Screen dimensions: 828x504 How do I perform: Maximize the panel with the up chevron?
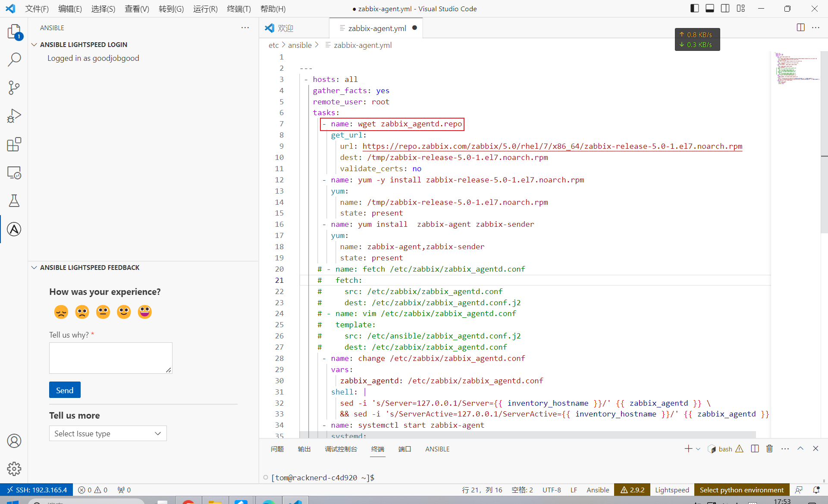(800, 449)
